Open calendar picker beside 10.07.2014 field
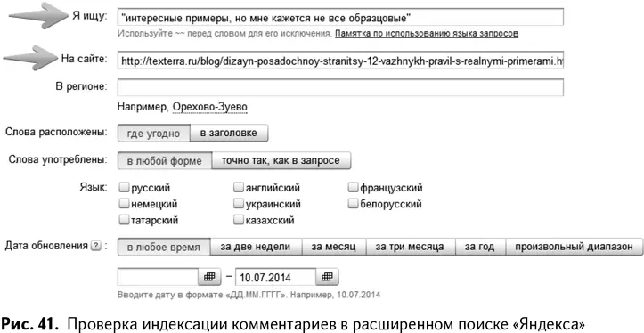 [x=327, y=277]
